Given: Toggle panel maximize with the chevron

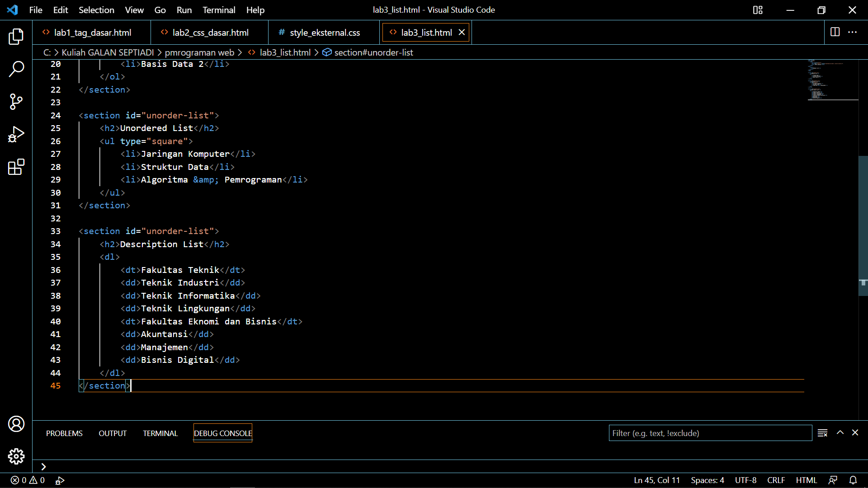Looking at the screenshot, I should point(840,432).
